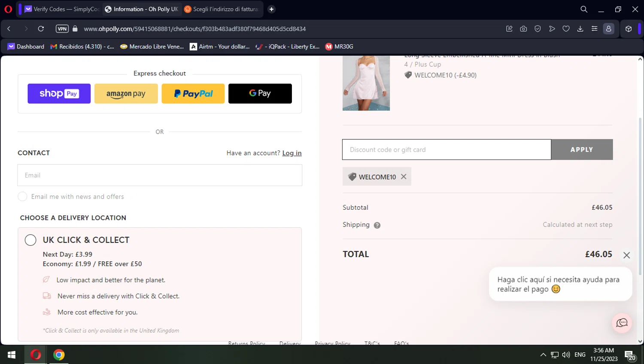Open volume control tray icon

[566, 355]
